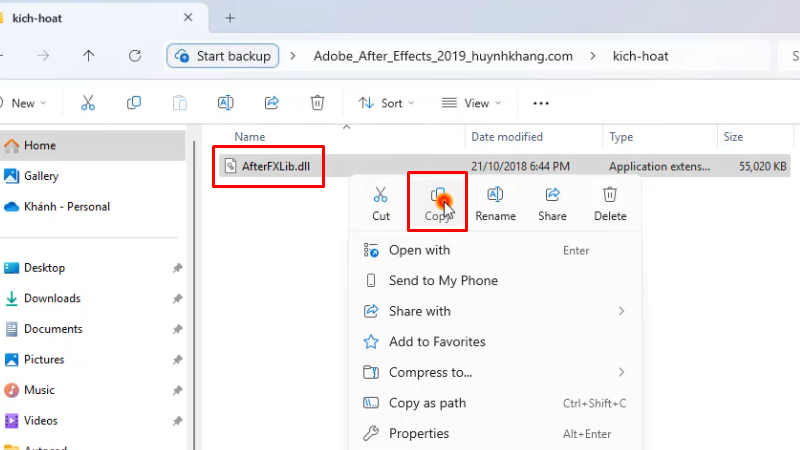Click the Start backup button

click(222, 56)
